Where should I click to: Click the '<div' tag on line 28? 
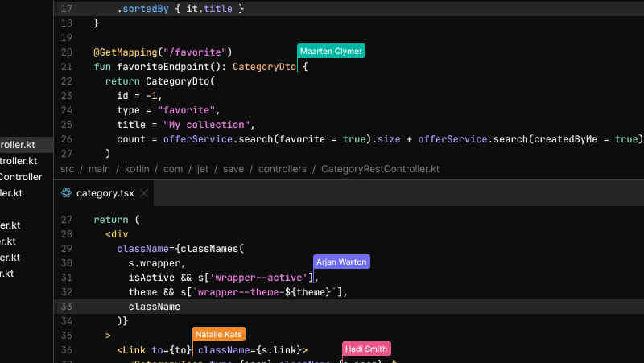pos(117,234)
